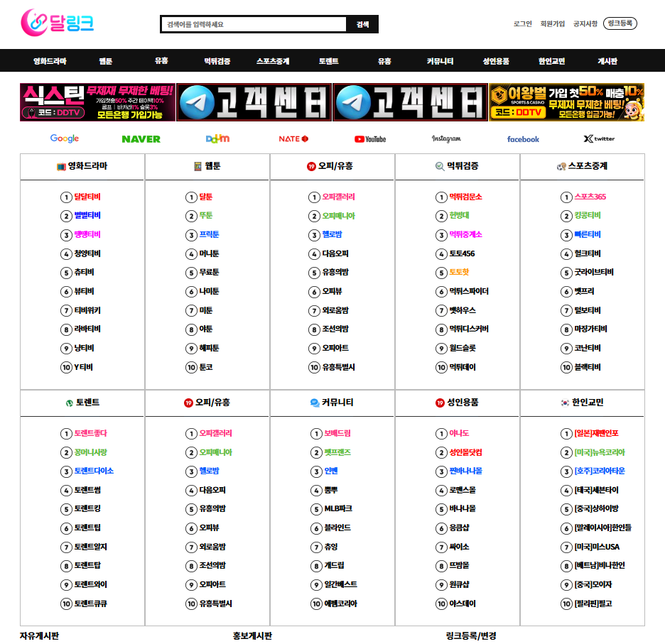Open the 로그인 login link
Image resolution: width=665 pixels, height=644 pixels.
(x=522, y=23)
